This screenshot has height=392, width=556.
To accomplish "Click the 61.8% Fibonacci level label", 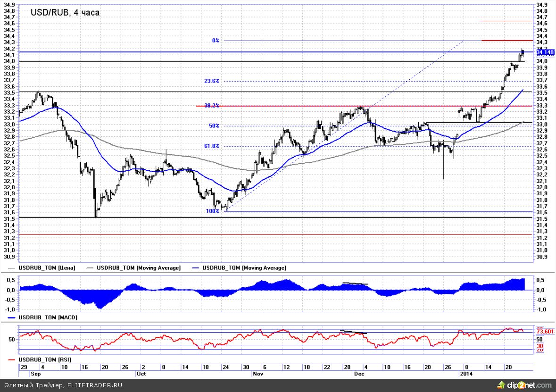I will (x=212, y=146).
